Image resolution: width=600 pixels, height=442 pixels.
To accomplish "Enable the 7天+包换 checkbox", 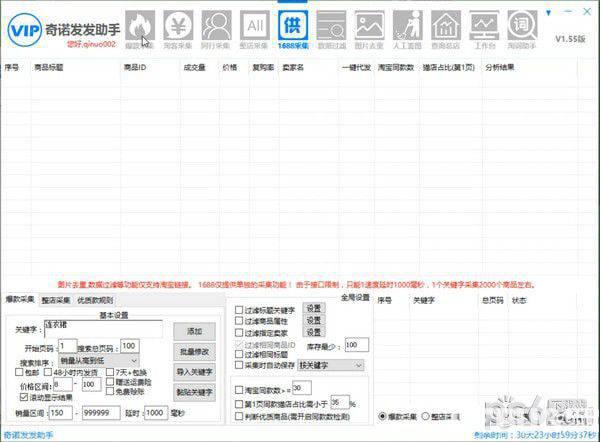I will pos(110,372).
